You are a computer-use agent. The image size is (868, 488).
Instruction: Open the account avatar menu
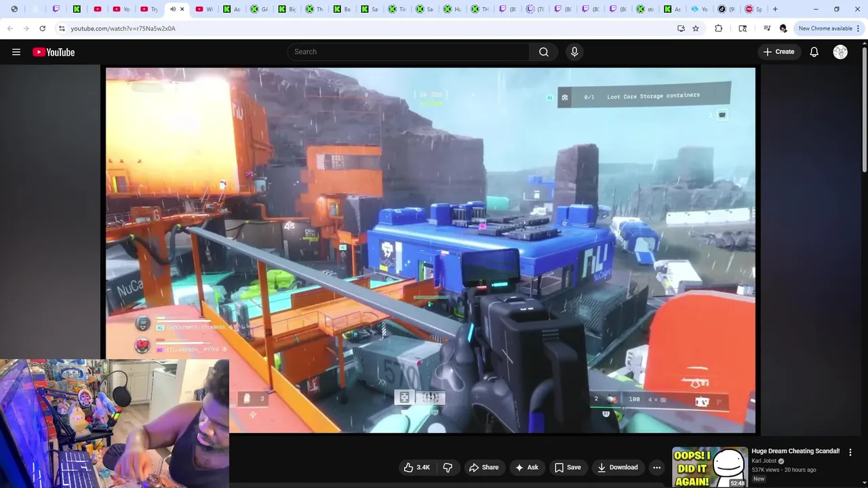pos(840,52)
